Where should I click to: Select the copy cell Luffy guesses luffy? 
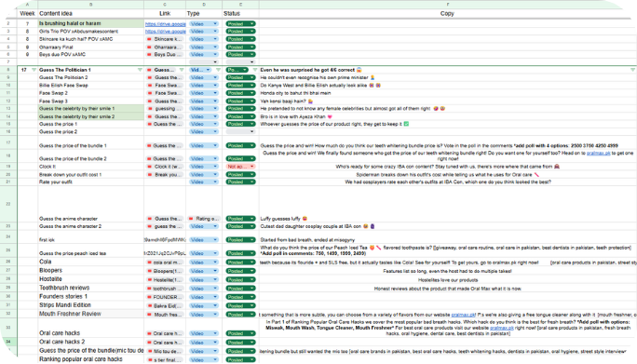(448, 204)
